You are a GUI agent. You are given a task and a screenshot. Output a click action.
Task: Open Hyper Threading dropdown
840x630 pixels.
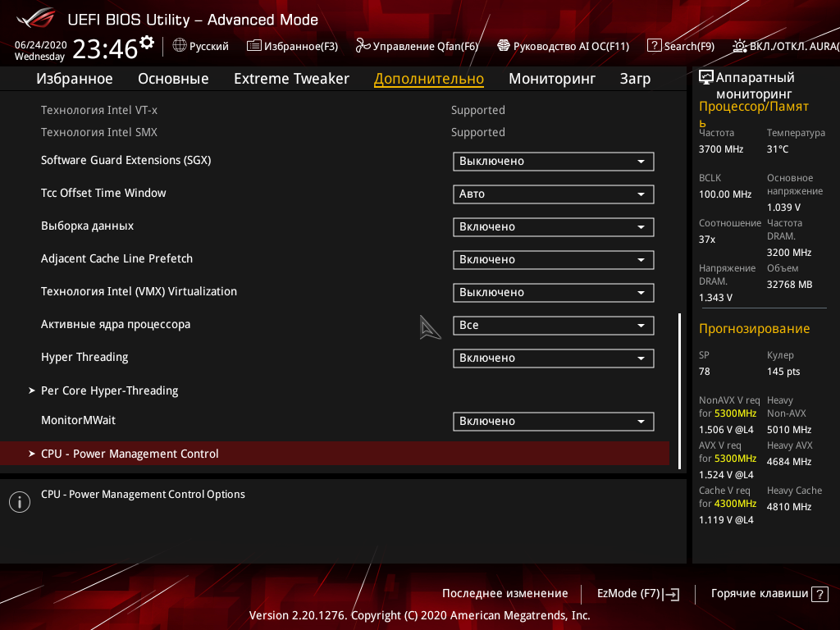554,358
